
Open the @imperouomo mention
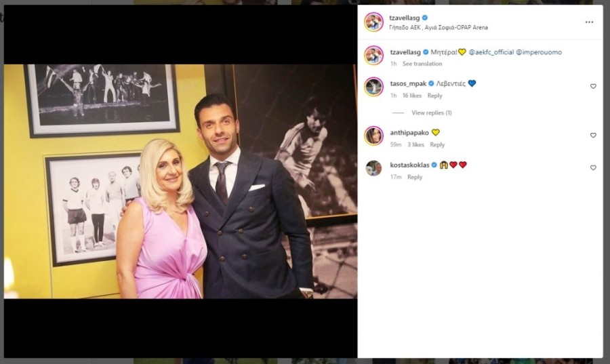pyautogui.click(x=539, y=52)
